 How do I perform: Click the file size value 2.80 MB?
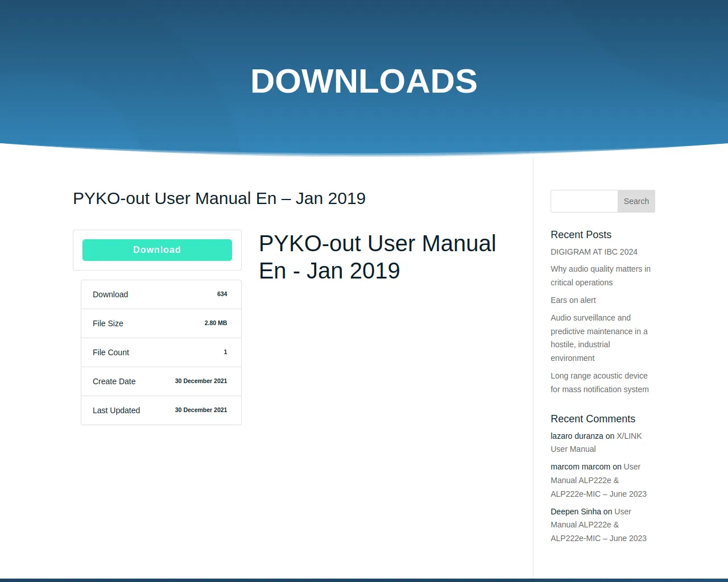pyautogui.click(x=216, y=323)
